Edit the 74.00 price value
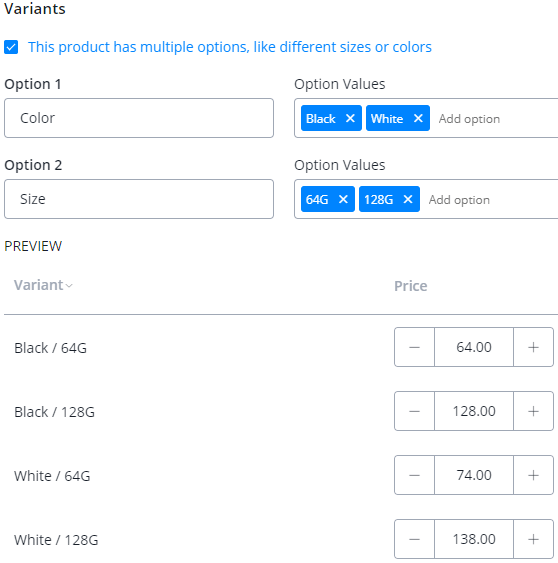 (x=474, y=475)
